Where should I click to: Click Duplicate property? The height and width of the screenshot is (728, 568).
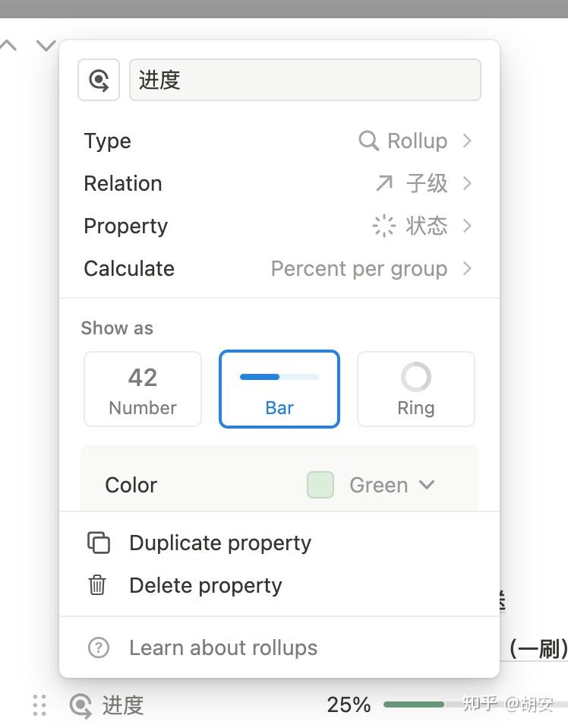pyautogui.click(x=220, y=543)
